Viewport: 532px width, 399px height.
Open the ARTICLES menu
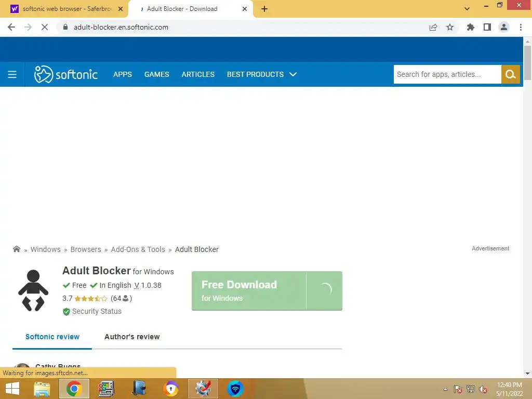[198, 74]
